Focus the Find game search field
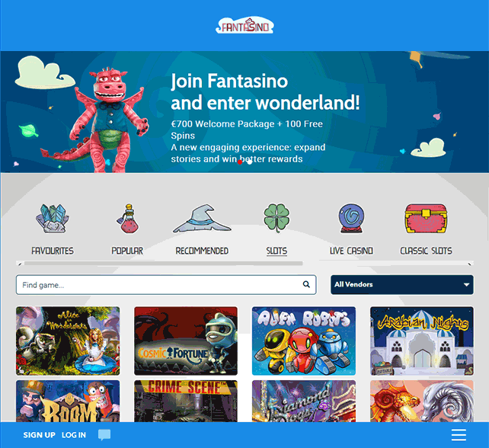The height and width of the screenshot is (448, 489). coord(166,284)
